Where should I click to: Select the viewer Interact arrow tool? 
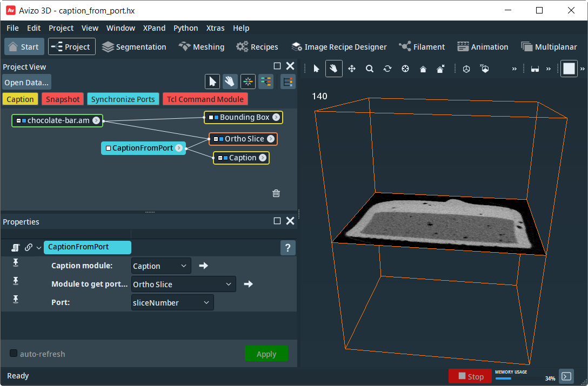pos(317,69)
